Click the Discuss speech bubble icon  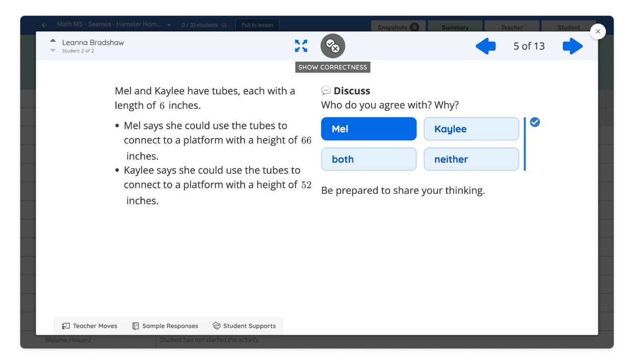(x=326, y=91)
